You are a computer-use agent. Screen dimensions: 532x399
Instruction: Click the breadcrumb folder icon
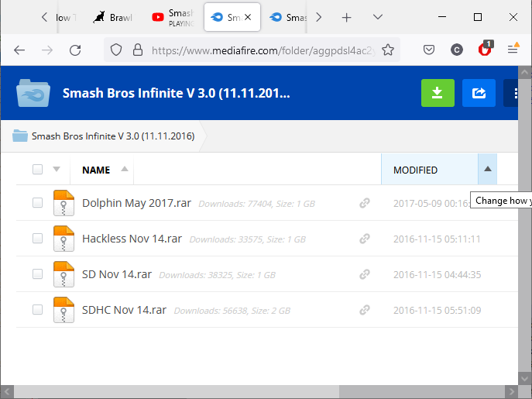[x=20, y=136]
